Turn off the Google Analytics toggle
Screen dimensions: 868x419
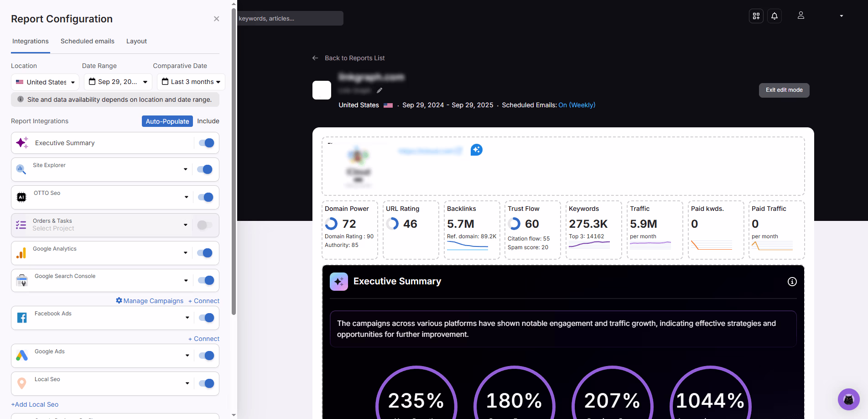click(205, 253)
